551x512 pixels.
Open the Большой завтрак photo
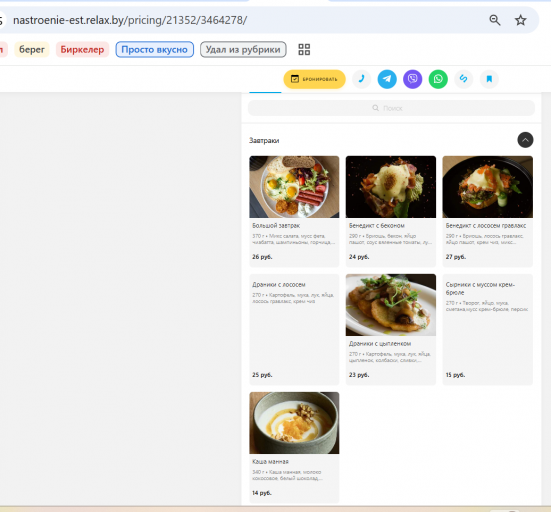point(294,187)
